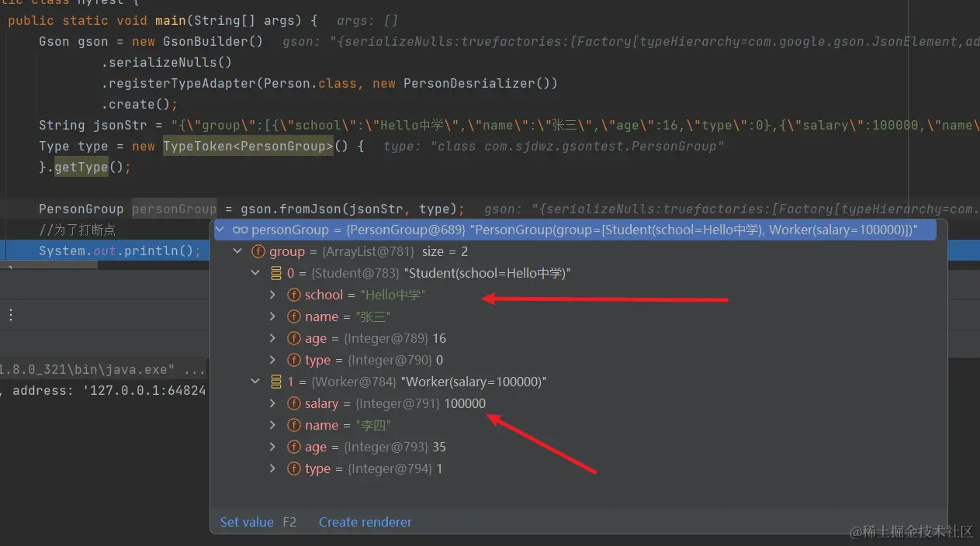Click the System.out.println() line

click(x=120, y=251)
